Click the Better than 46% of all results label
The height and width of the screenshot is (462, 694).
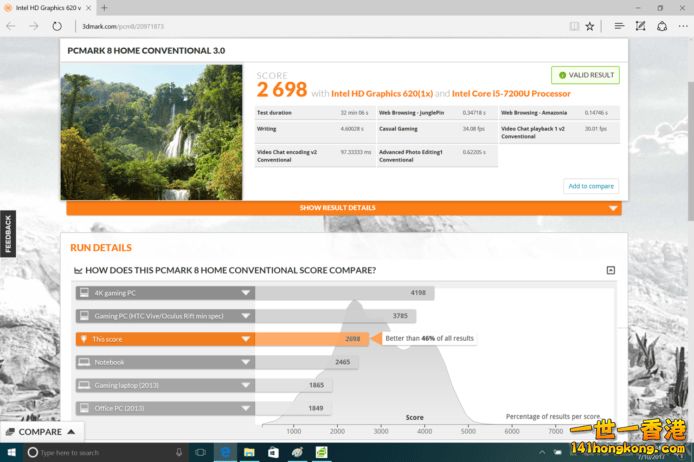coord(429,339)
